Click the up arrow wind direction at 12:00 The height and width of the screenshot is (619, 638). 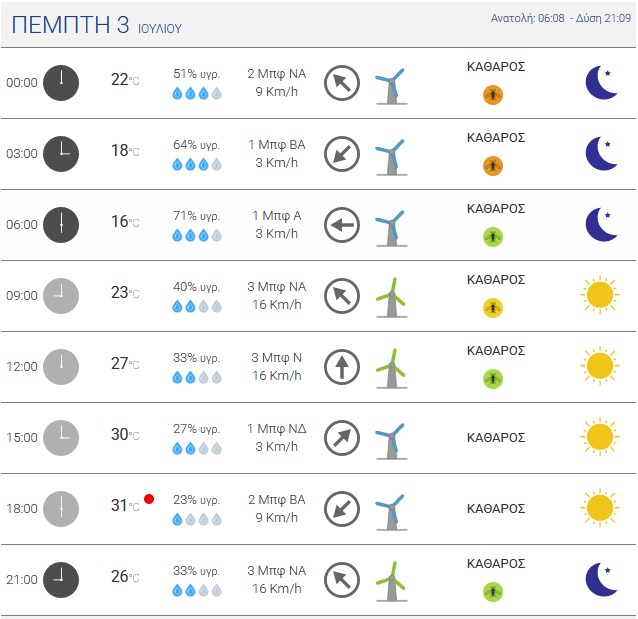pos(342,367)
